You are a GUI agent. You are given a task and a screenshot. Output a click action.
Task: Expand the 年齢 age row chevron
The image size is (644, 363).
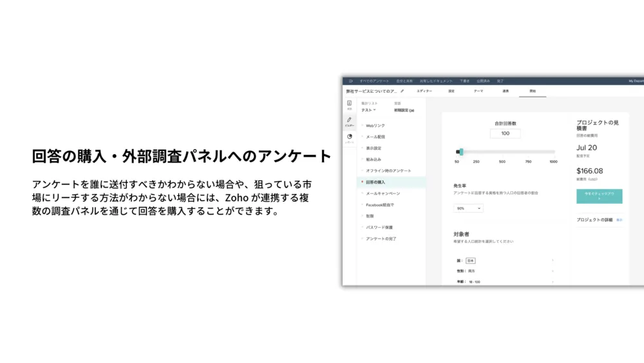[x=553, y=282]
